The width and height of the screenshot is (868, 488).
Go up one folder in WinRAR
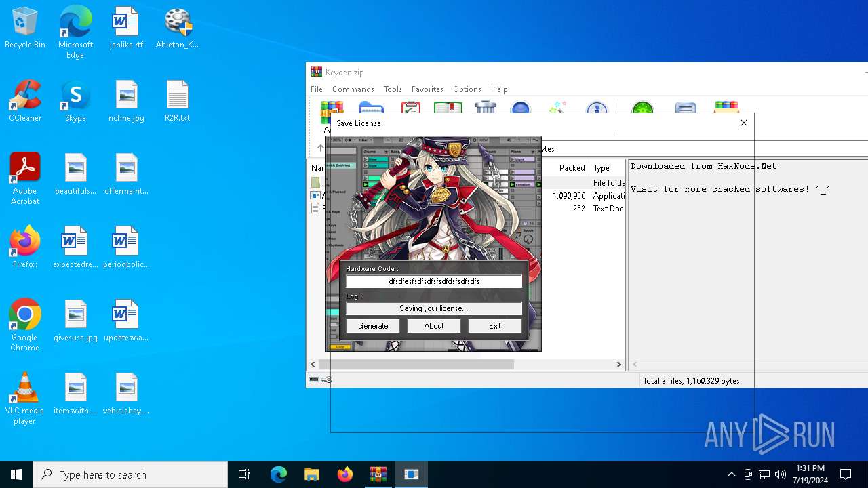click(x=321, y=148)
